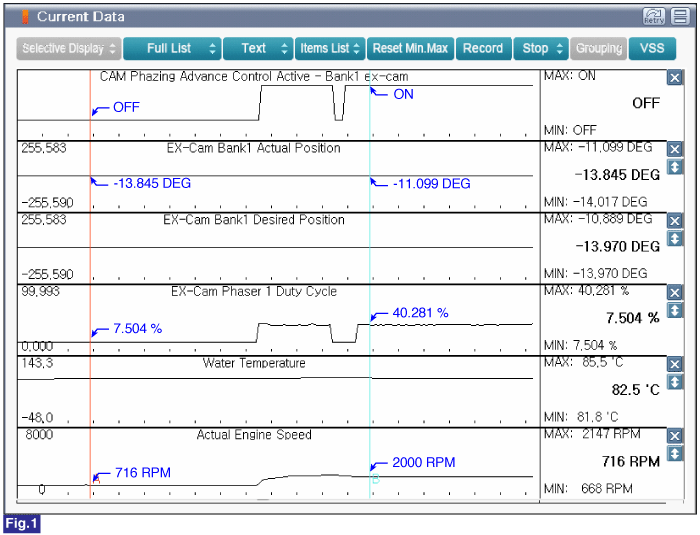
Task: Click the Current Data window title
Action: click(81, 17)
